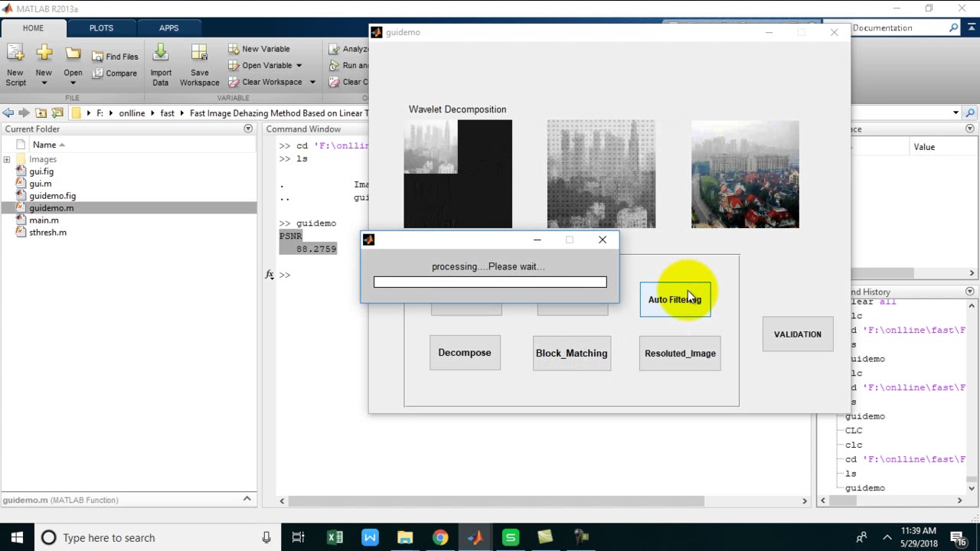Click the Command Window scroll right arrow
This screenshot has height=551, width=980.
click(x=804, y=501)
